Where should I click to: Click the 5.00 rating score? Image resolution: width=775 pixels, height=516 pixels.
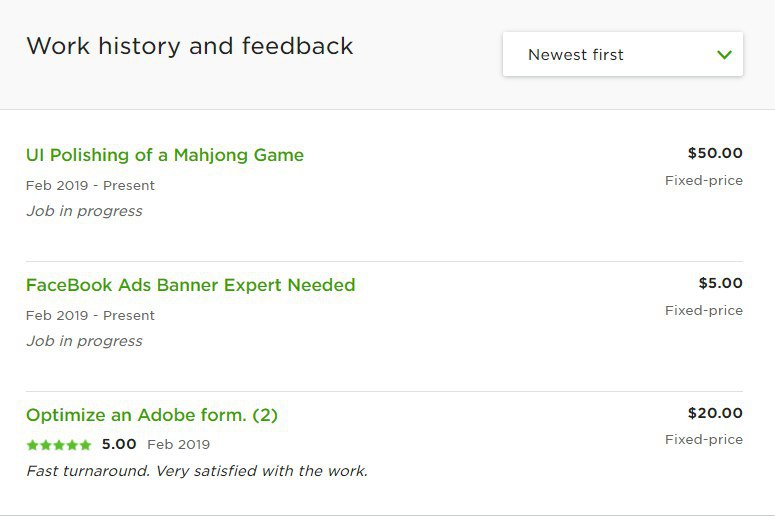point(119,444)
